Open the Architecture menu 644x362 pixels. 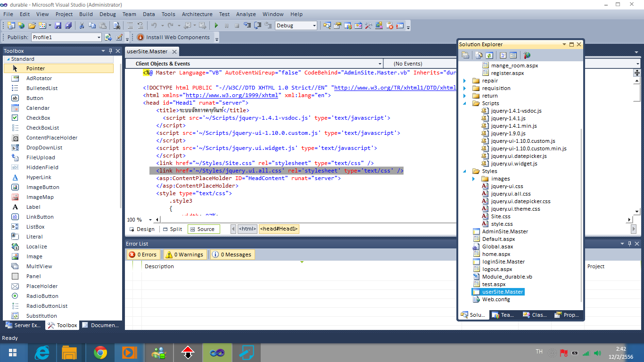coord(197,14)
